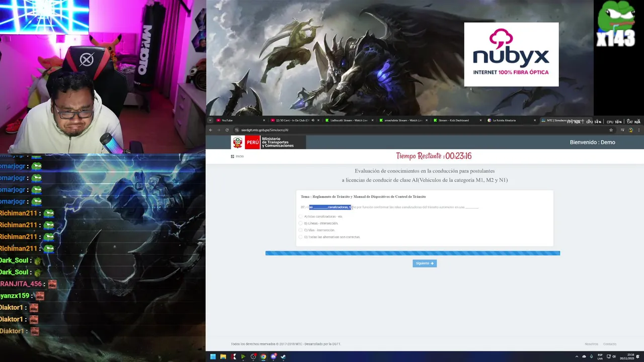
Task: Open the browser three-dot menu
Action: [639, 130]
